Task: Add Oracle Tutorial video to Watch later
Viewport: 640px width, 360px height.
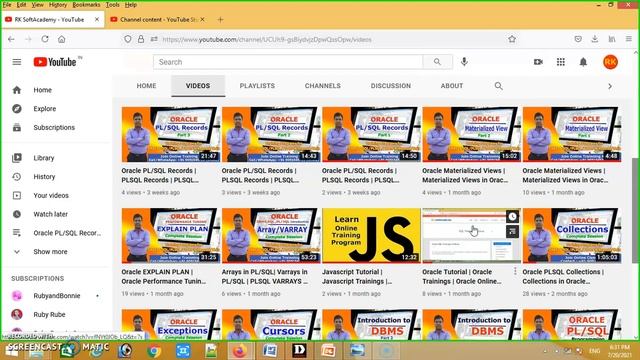Action: coord(512,217)
